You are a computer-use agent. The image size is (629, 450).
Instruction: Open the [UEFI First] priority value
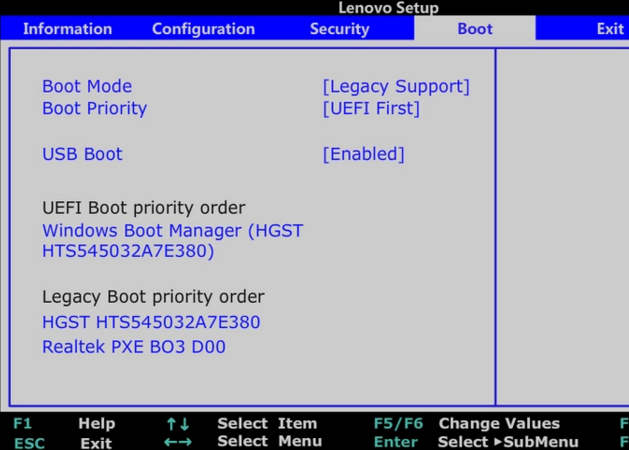370,109
